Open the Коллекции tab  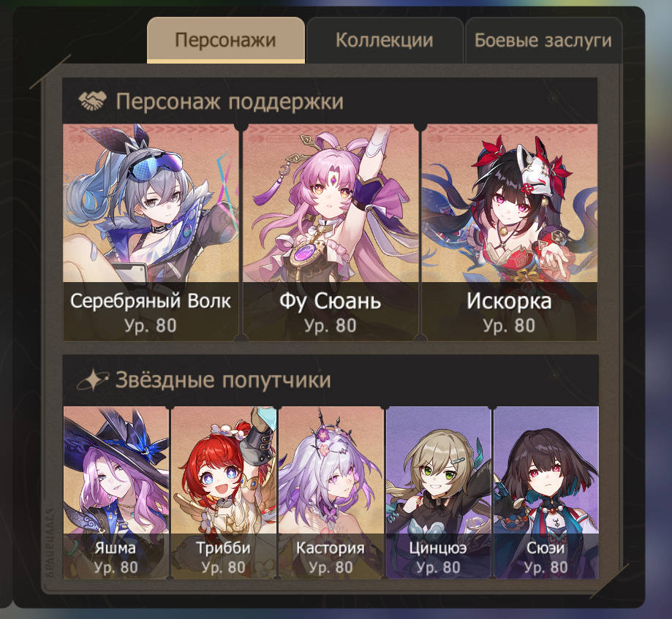click(385, 40)
